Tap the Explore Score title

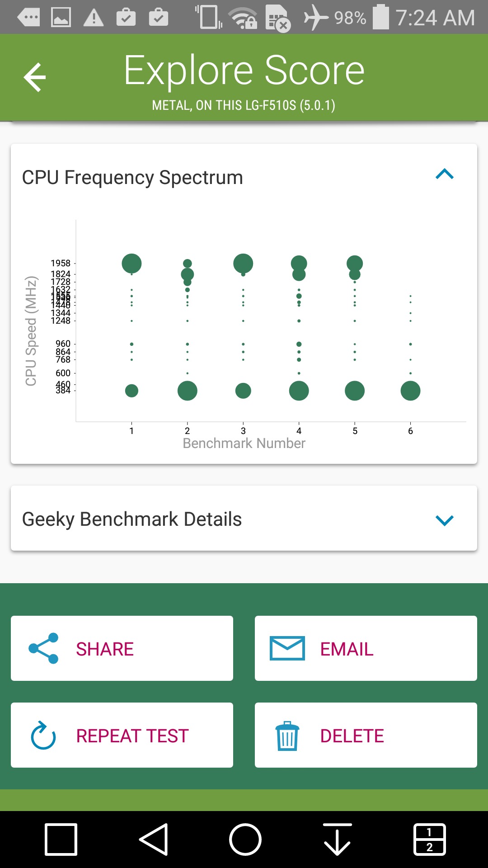244,71
